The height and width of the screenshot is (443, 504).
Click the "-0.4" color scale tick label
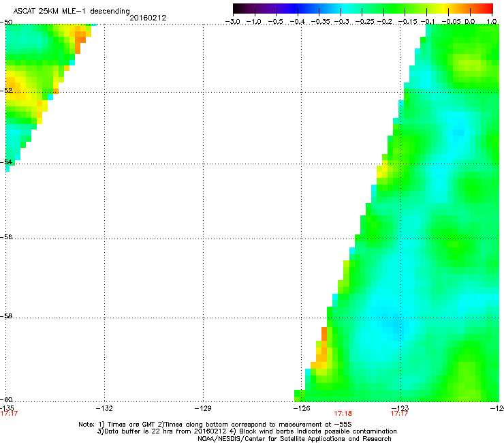pyautogui.click(x=298, y=22)
